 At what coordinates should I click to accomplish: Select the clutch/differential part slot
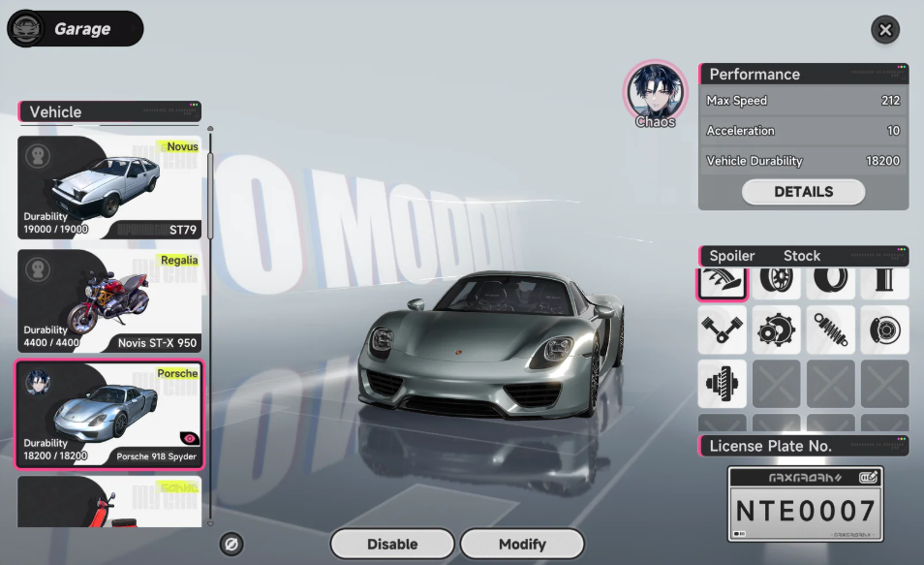coord(722,384)
